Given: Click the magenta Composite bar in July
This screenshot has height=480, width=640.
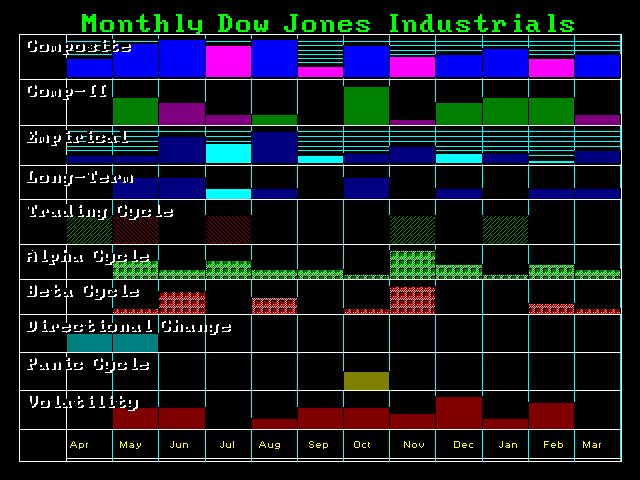Looking at the screenshot, I should [228, 61].
